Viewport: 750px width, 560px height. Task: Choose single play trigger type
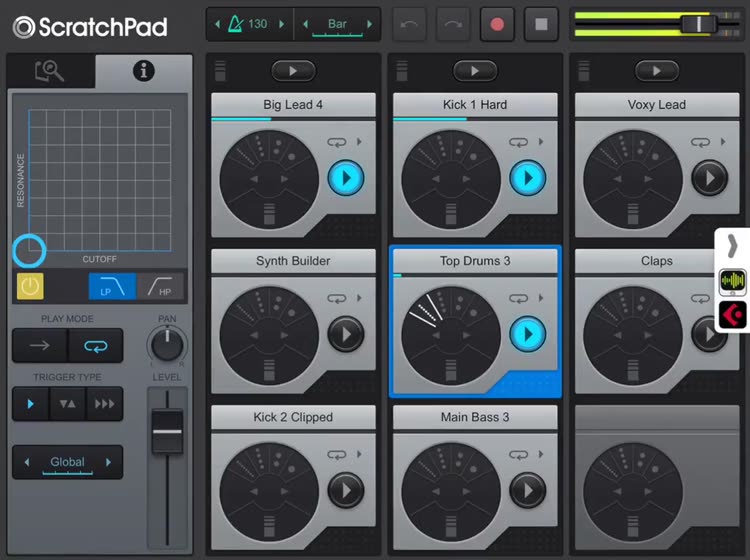click(x=31, y=404)
